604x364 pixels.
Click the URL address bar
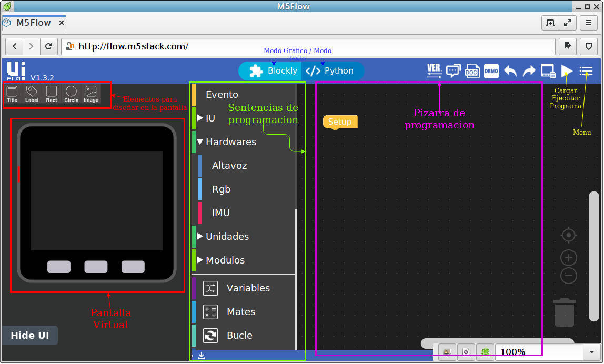[x=308, y=46]
